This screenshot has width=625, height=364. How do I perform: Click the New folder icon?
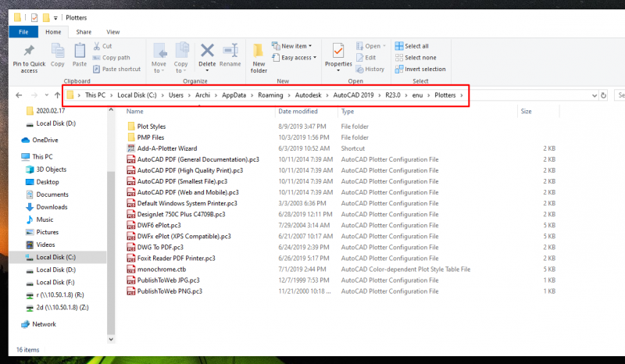point(259,51)
